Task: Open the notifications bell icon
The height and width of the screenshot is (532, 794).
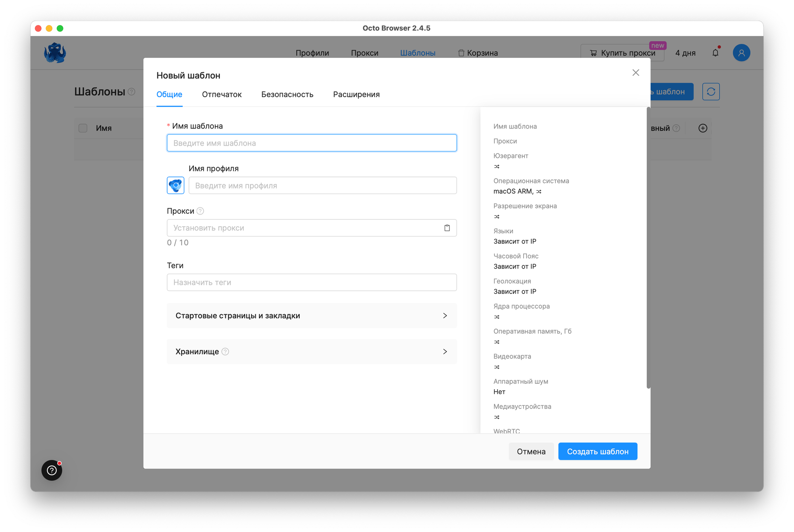Action: pos(715,53)
